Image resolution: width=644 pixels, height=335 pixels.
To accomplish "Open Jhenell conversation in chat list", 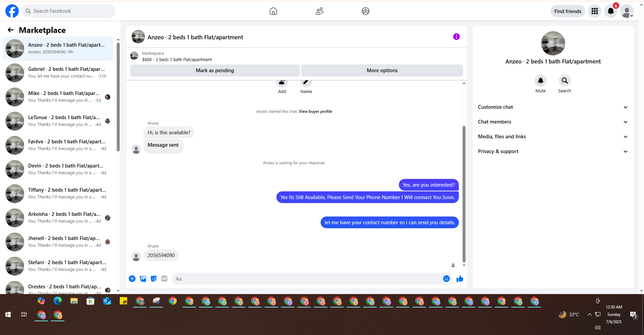I will click(x=58, y=242).
